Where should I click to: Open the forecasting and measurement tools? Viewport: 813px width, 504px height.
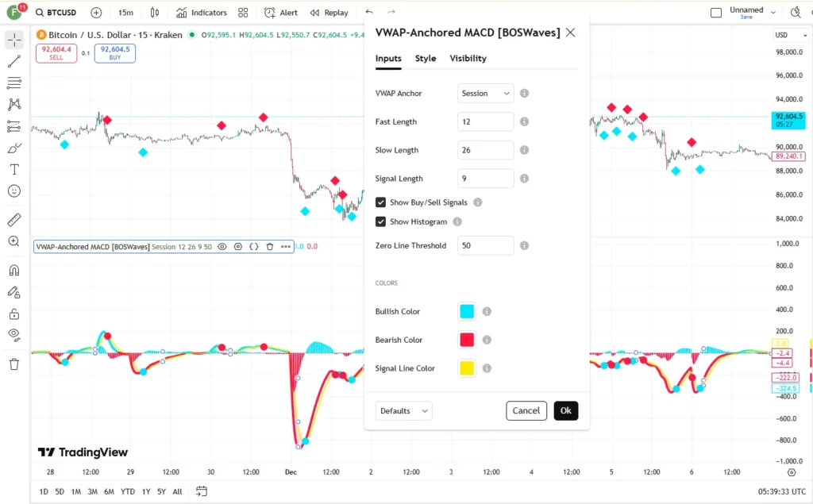coord(14,126)
